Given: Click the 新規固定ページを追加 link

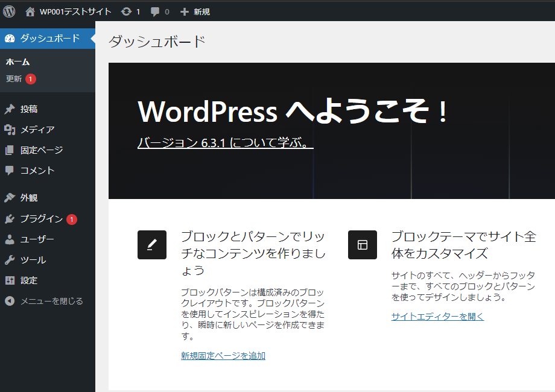Looking at the screenshot, I should coord(223,356).
